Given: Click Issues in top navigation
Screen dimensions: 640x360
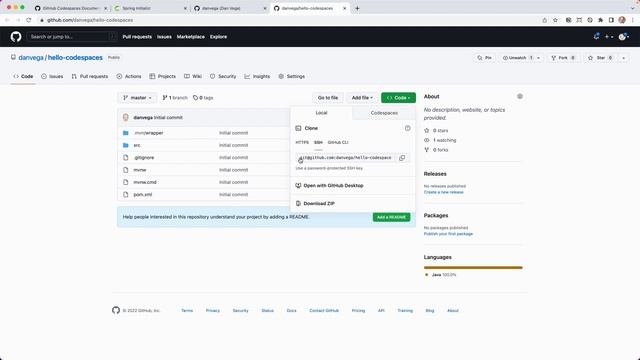Looking at the screenshot, I should [x=164, y=37].
